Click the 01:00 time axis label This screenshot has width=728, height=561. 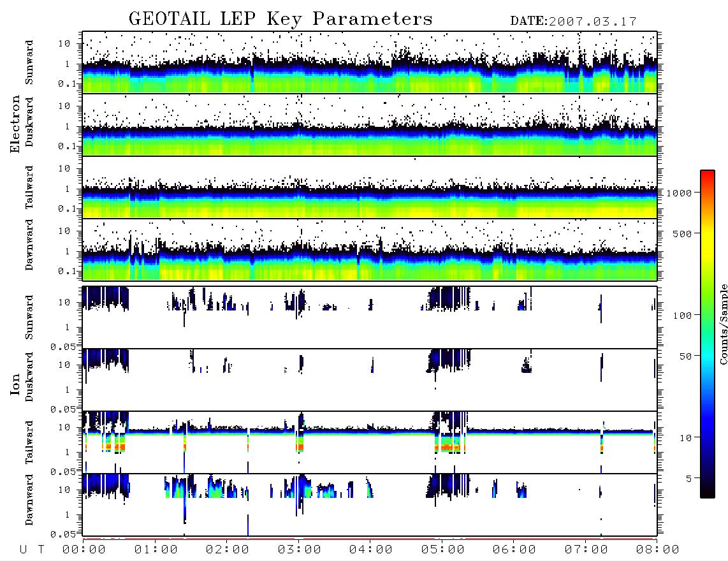pyautogui.click(x=156, y=550)
